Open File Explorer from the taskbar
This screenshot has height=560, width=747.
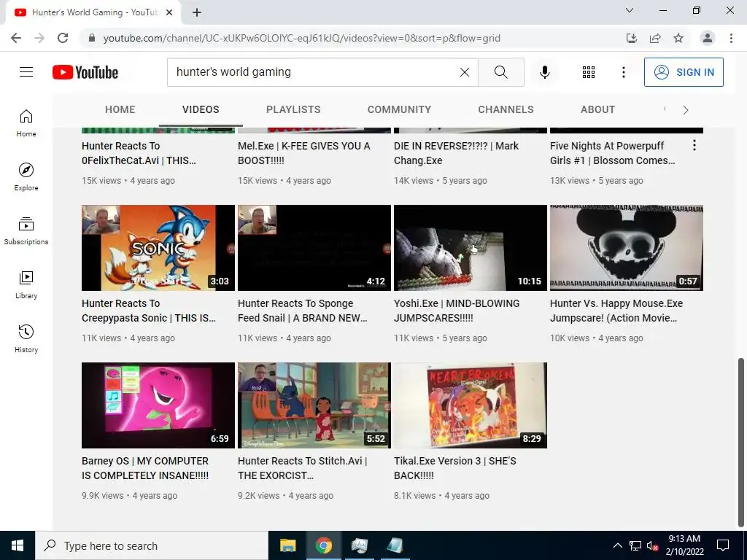pos(287,545)
